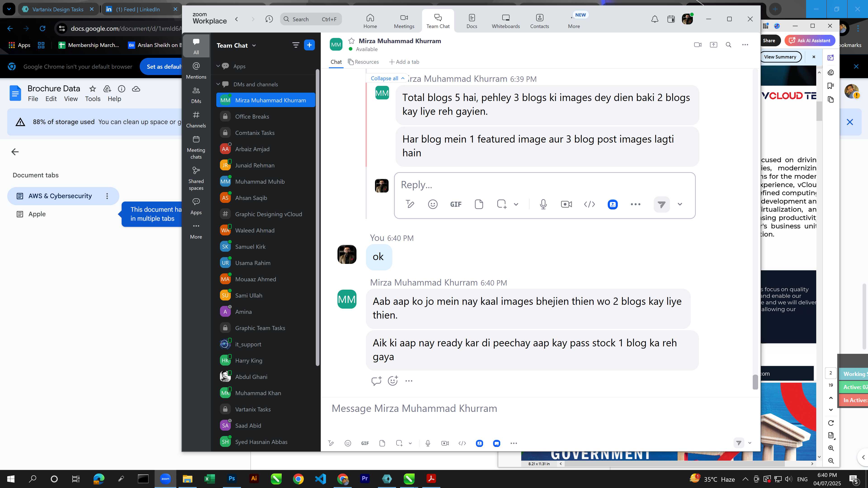Open Zoom Home tab
This screenshot has height=488, width=868.
click(370, 21)
